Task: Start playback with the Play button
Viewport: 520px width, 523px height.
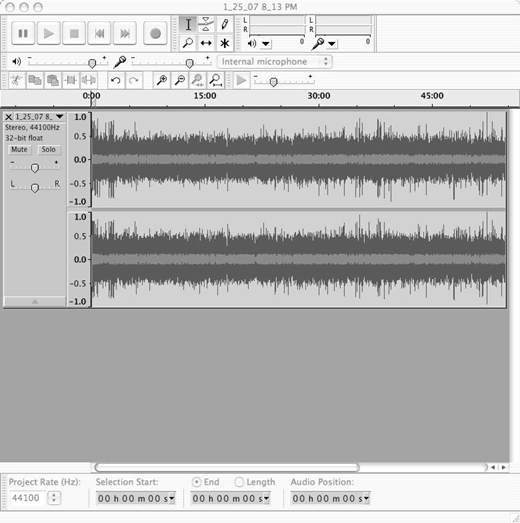Action: 49,33
